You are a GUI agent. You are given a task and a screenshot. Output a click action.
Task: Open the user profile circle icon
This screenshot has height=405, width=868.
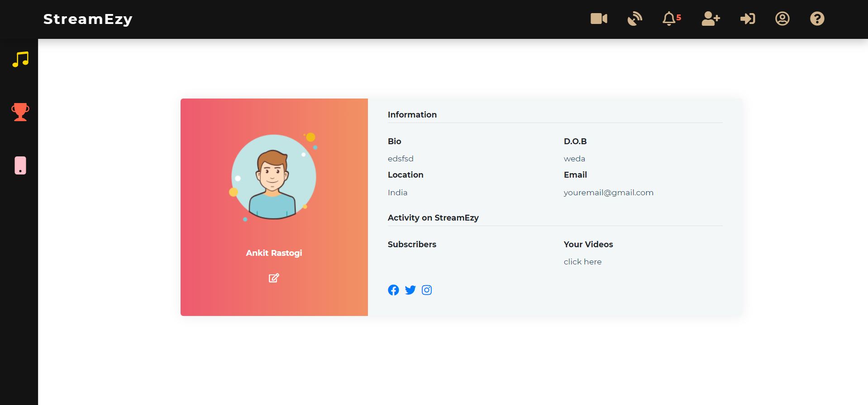782,19
